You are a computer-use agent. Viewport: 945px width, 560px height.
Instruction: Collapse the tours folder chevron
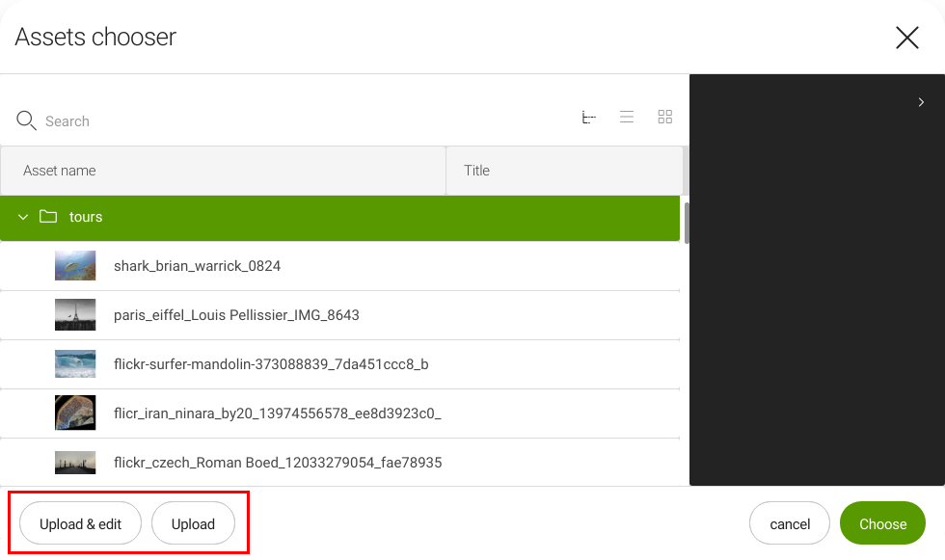pyautogui.click(x=23, y=217)
